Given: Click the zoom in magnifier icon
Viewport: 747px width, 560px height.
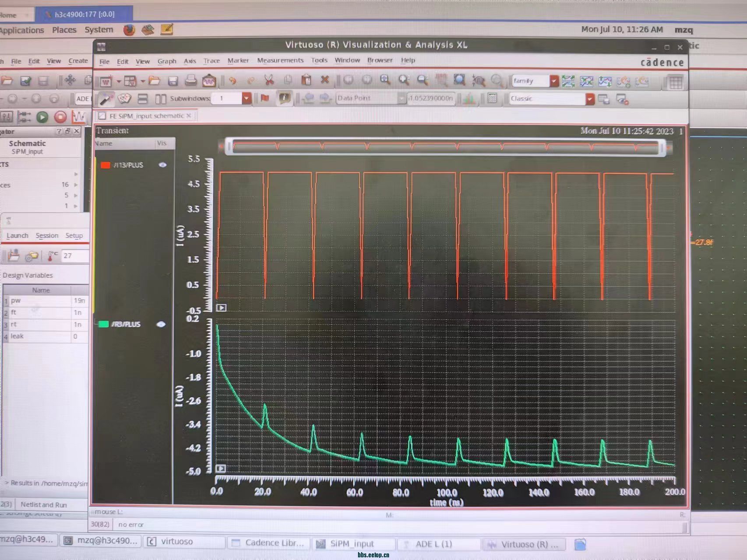Looking at the screenshot, I should [x=404, y=80].
